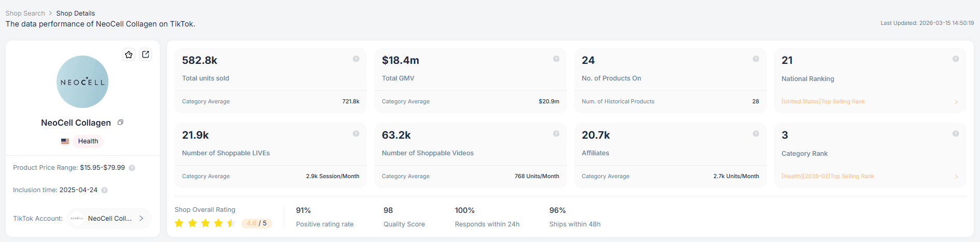980x242 pixels.
Task: Click the 721.8k category average value
Action: tap(351, 102)
